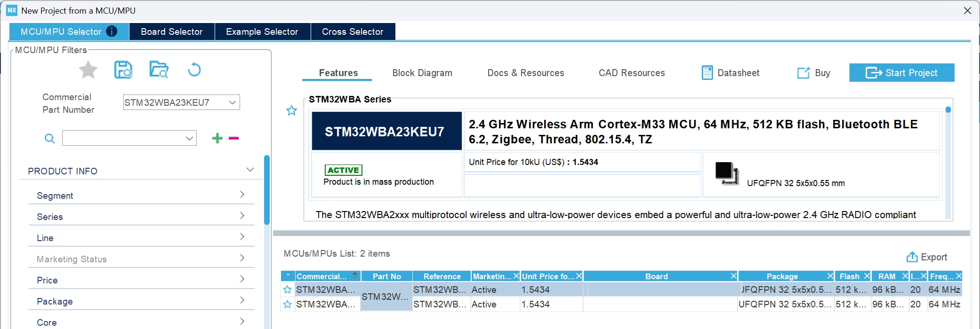This screenshot has height=329, width=980.
Task: Favorite the STM32WBA23KEU7 using the star beside the series box
Action: pos(292,110)
